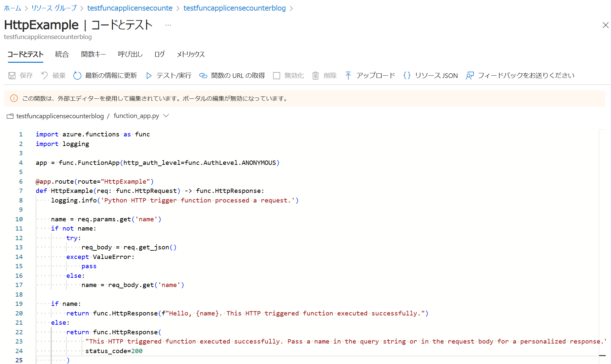The width and height of the screenshot is (611, 364).
Task: Click the 'name = req_body.get' line
Action: pos(133,285)
